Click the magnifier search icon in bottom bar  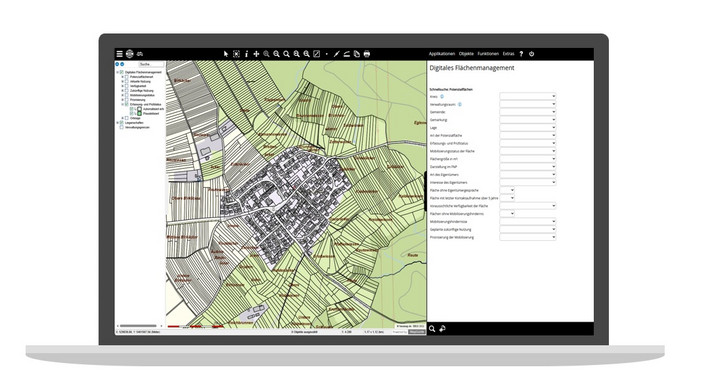(x=432, y=328)
